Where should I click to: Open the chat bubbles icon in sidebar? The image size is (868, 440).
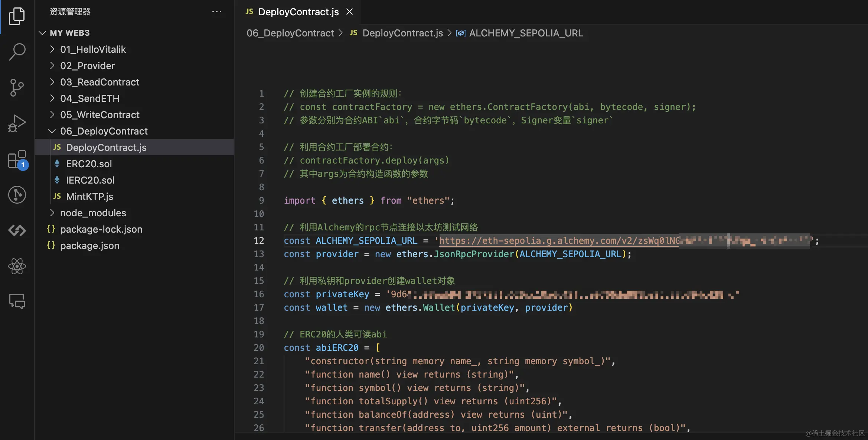(x=17, y=301)
